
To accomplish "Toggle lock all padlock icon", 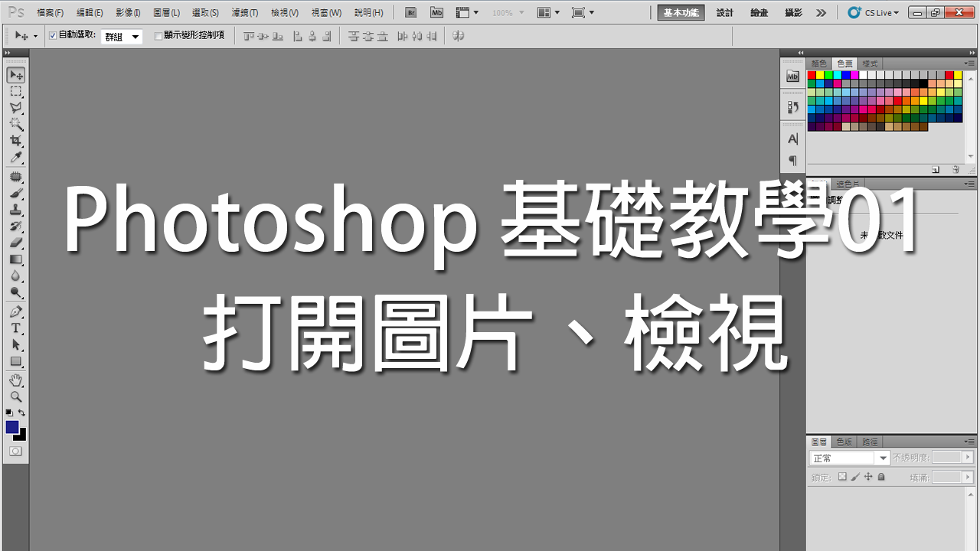I will point(881,477).
